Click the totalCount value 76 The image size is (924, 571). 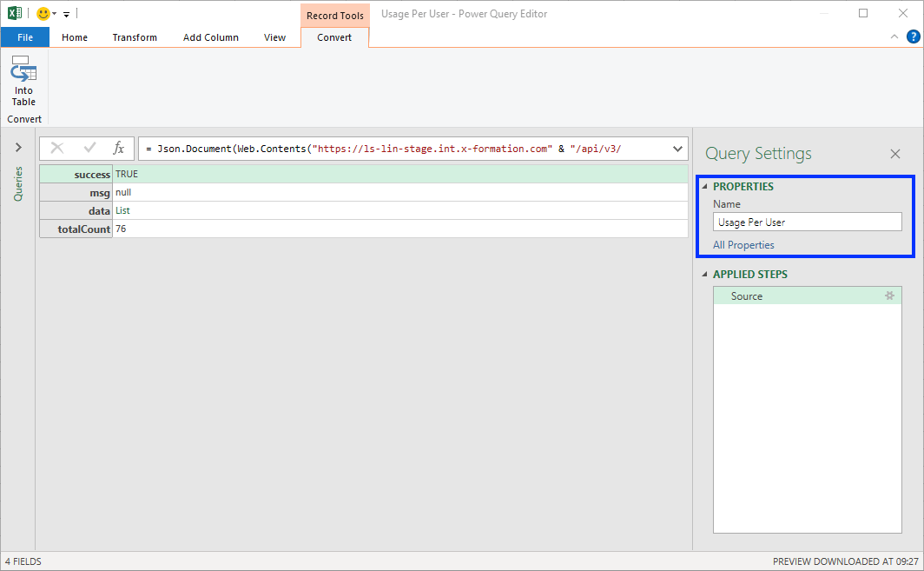click(121, 229)
